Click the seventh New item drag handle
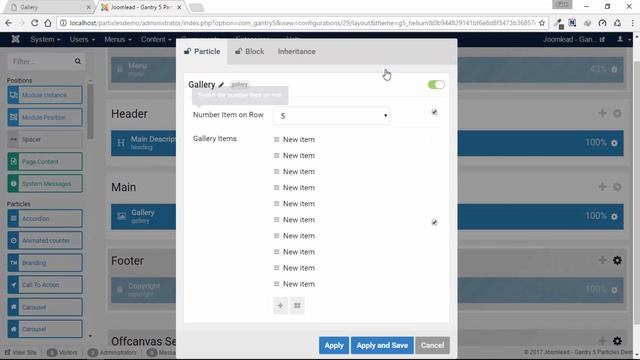 tap(276, 236)
